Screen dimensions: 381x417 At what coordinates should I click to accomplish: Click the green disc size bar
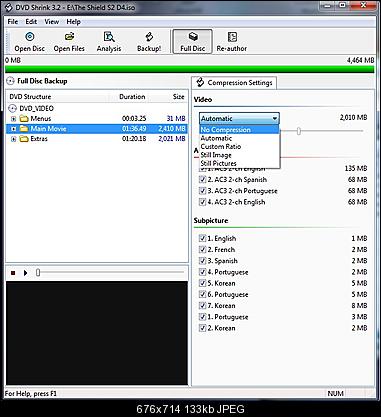190,69
